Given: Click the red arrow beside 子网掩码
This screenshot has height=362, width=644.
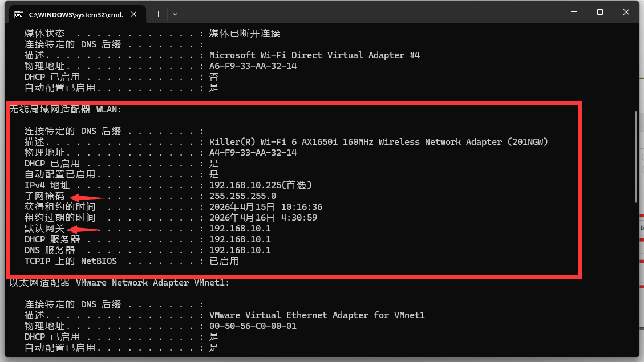Looking at the screenshot, I should (87, 198).
